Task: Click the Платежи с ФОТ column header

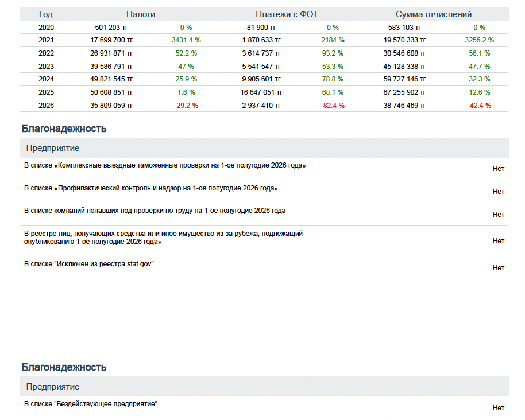Action: pyautogui.click(x=287, y=14)
